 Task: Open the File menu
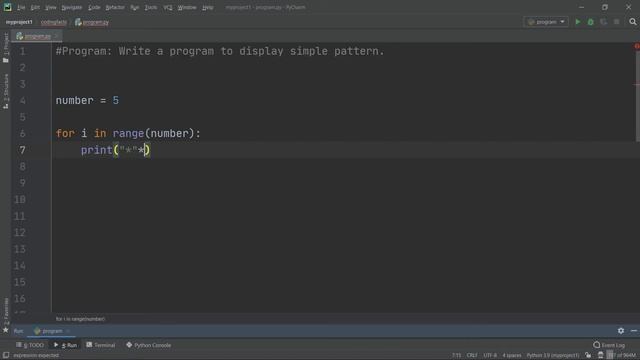pos(21,7)
